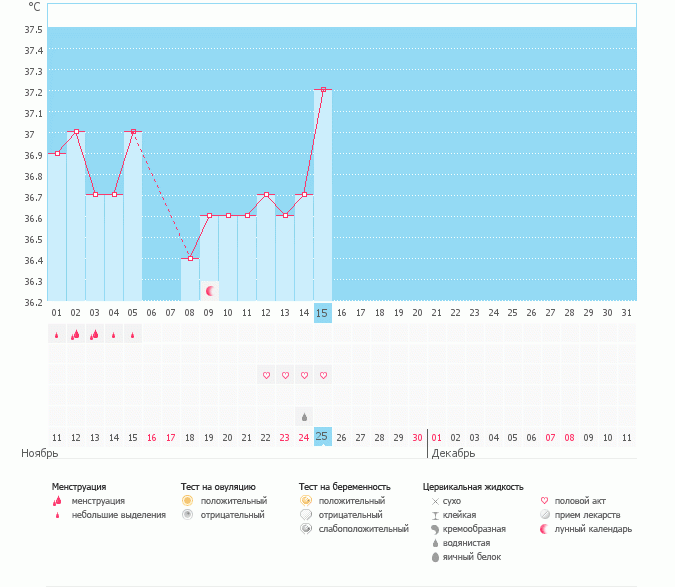Click the negative ovulation test legend icon
Viewport: 675px width, 587px height.
(187, 515)
